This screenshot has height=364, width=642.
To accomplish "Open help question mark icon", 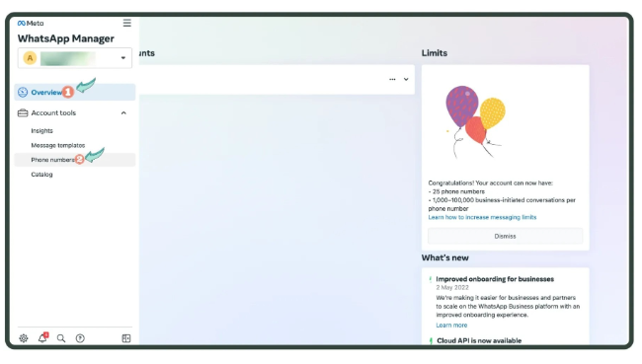I will pyautogui.click(x=80, y=338).
